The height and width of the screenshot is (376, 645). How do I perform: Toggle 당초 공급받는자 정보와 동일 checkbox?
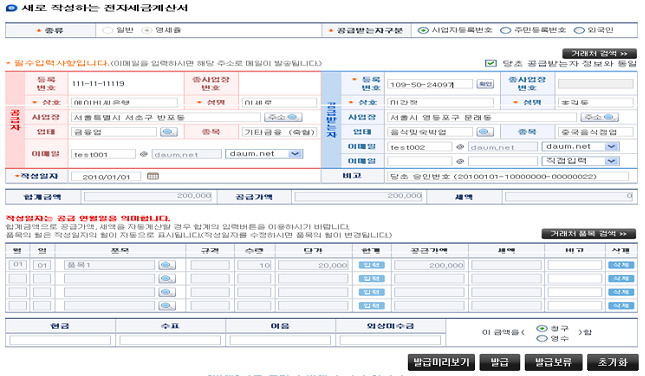[x=491, y=63]
